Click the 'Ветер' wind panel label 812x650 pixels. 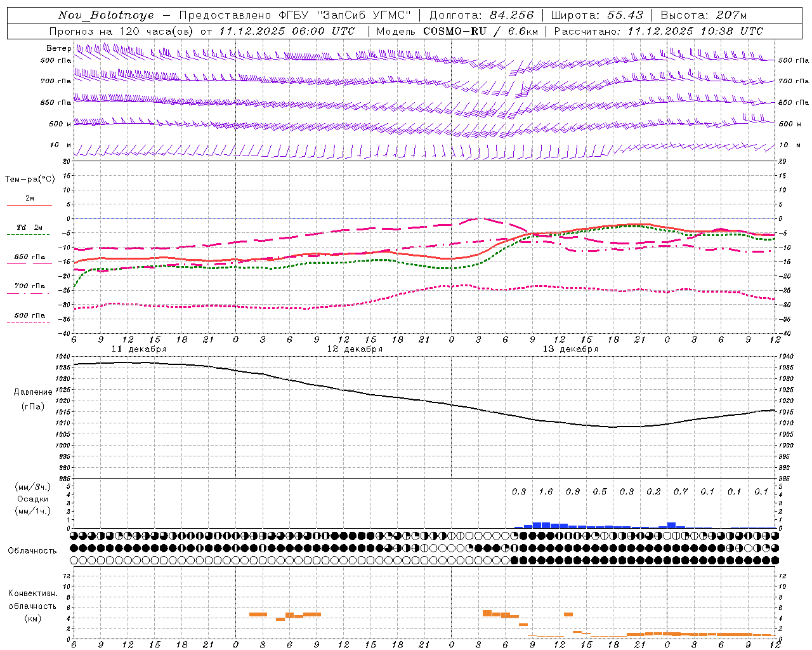pos(58,48)
